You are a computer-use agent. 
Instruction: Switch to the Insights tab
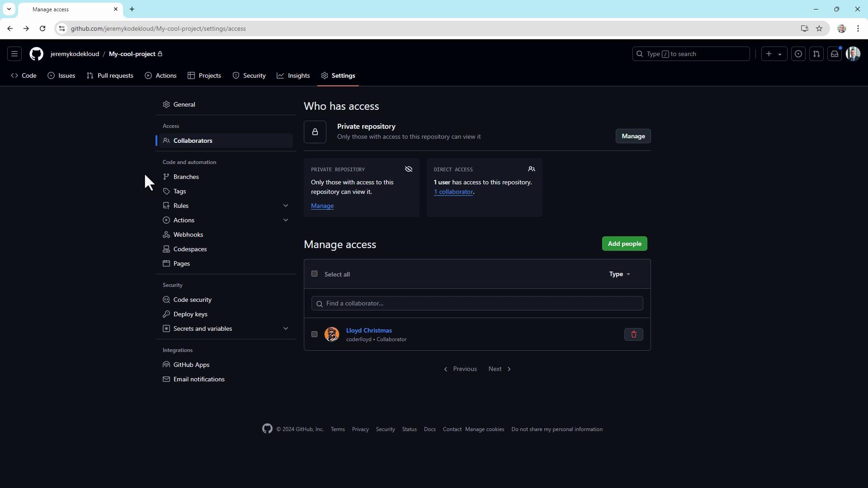click(293, 75)
